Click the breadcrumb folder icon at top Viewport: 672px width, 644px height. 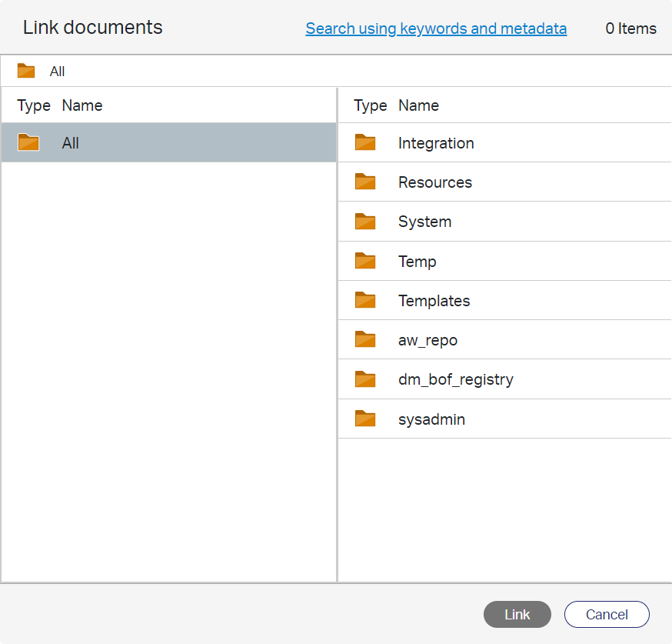[x=26, y=72]
